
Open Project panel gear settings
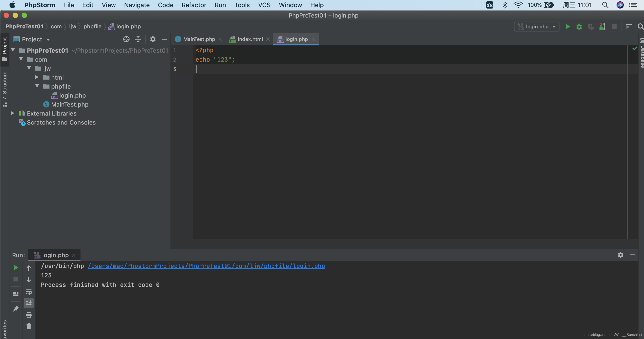[153, 39]
